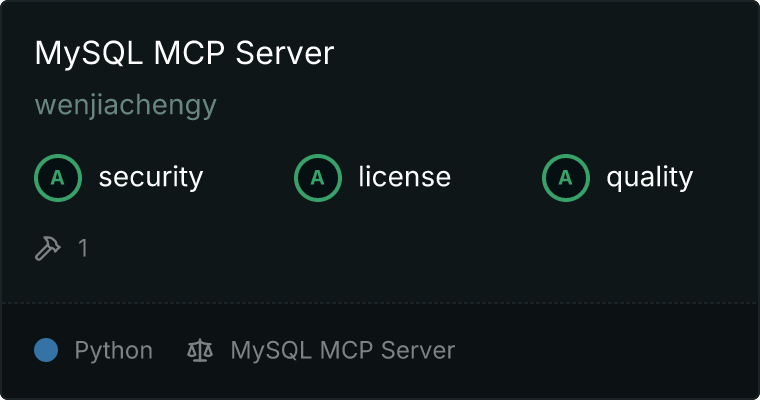
Task: Click the word Server in the card title
Action: pos(285,53)
